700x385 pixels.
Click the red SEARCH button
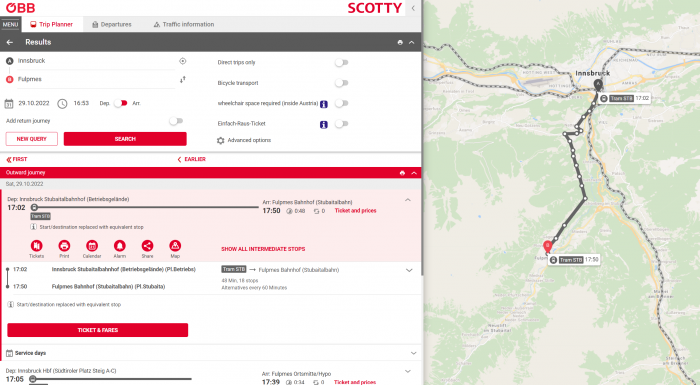[125, 139]
